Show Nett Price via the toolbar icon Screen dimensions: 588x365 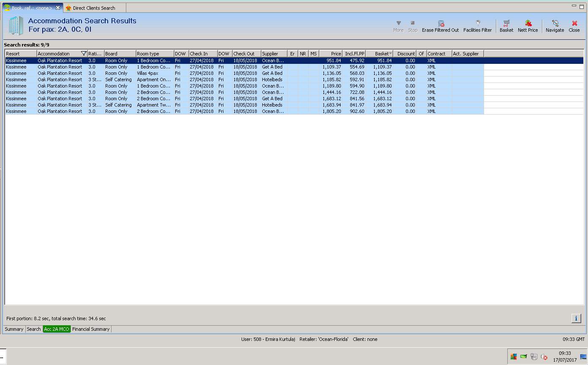(x=528, y=23)
